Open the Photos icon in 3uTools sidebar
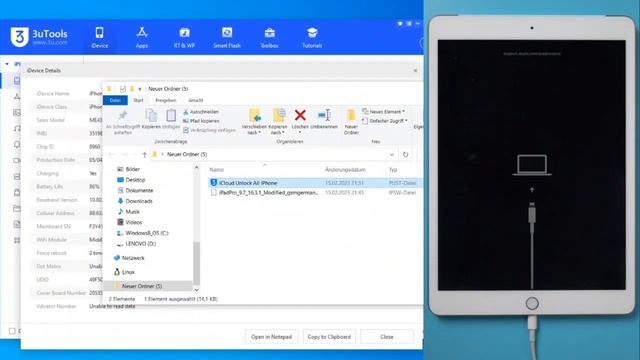Viewport: 640px width, 360px height. 17,112
